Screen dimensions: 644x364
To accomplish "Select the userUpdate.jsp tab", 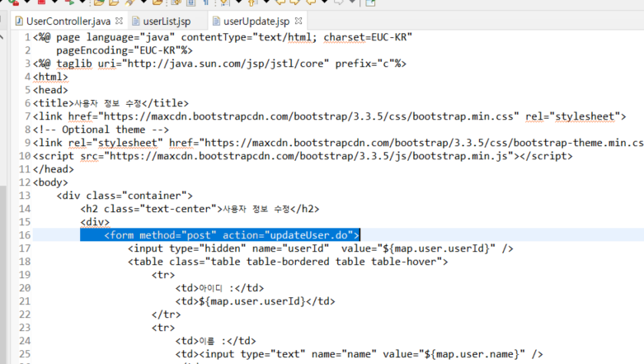I will [256, 21].
